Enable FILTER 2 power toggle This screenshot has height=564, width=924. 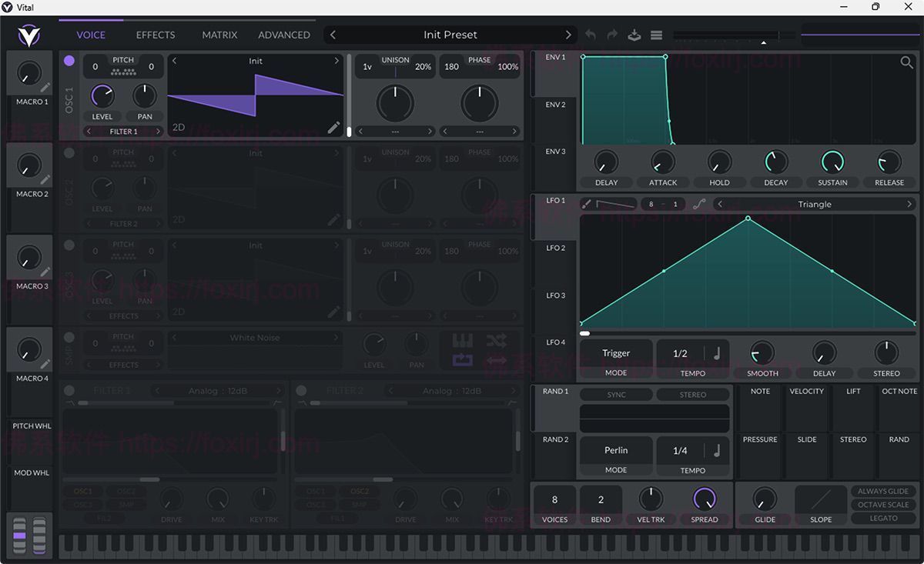pyautogui.click(x=300, y=390)
